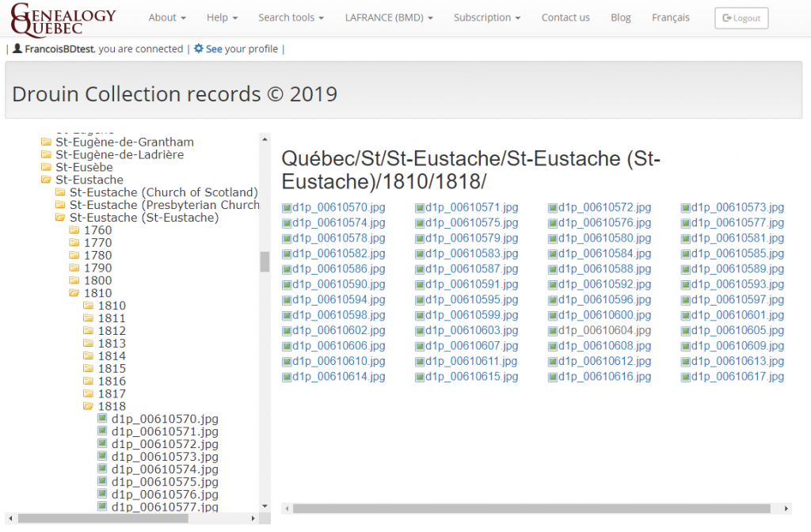Collapse the St-Eustache parent folder
The image size is (811, 532).
pyautogui.click(x=46, y=180)
